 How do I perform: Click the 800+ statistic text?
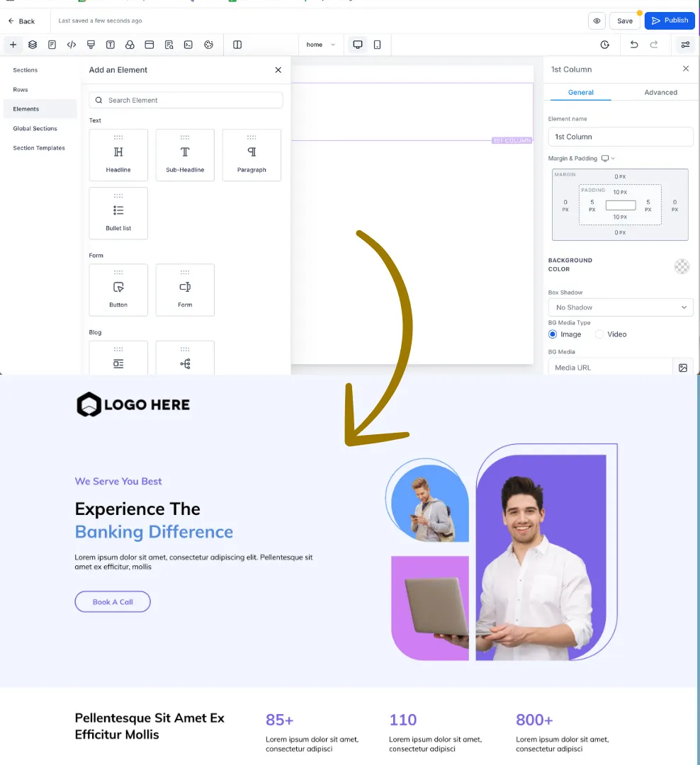pos(534,720)
